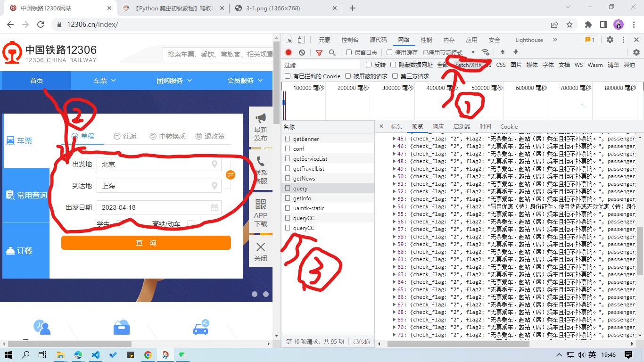Expand JSON entry 45 in the preview

tap(395, 139)
